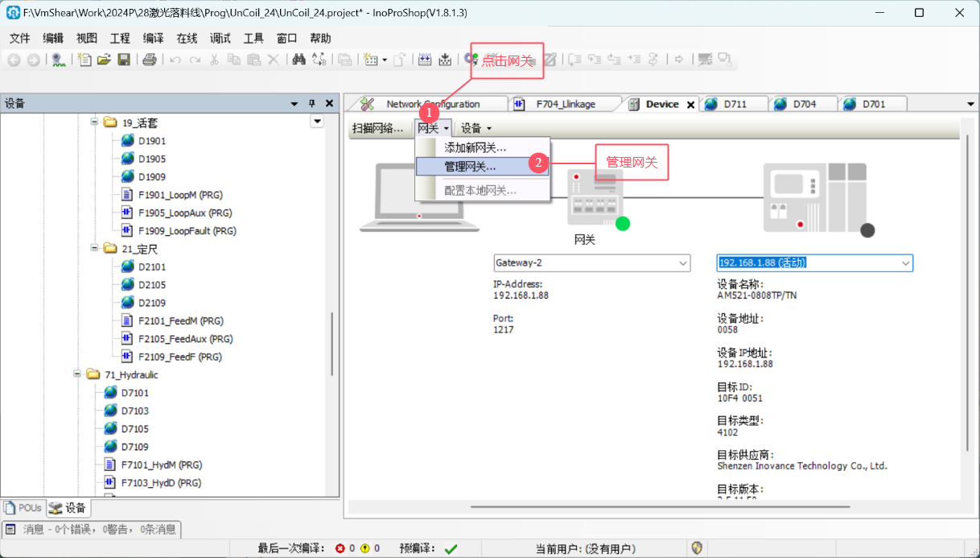Click the find and replace toolbar icon
The image size is (980, 558).
pyautogui.click(x=319, y=60)
